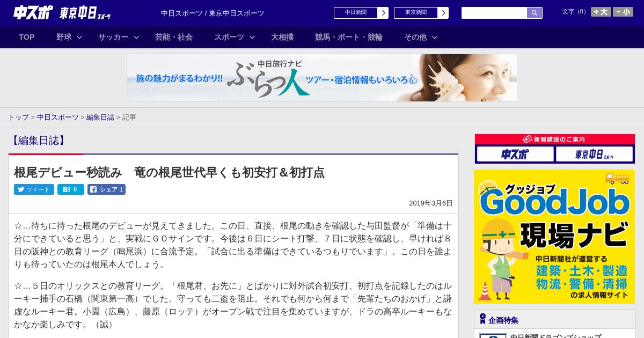The width and height of the screenshot is (644, 338).
Task: Click the 文字 (0) size label
Action: pyautogui.click(x=575, y=11)
